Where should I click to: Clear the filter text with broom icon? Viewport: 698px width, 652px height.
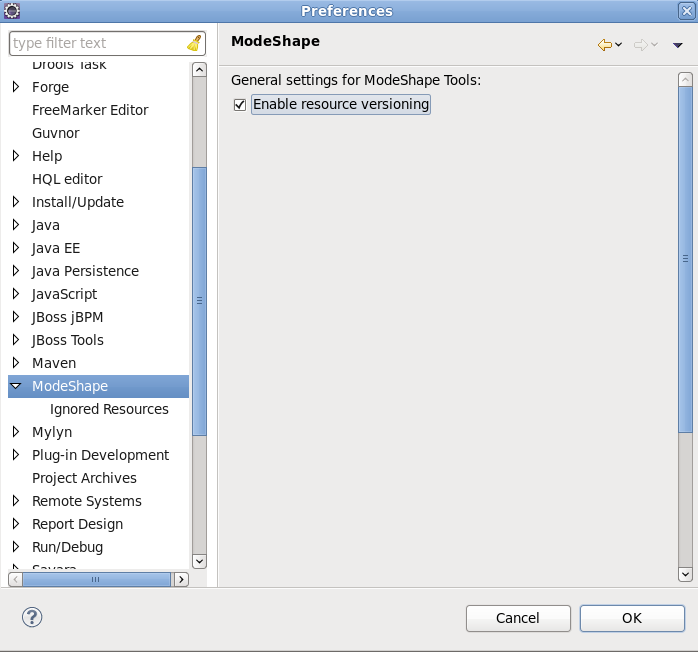click(194, 43)
